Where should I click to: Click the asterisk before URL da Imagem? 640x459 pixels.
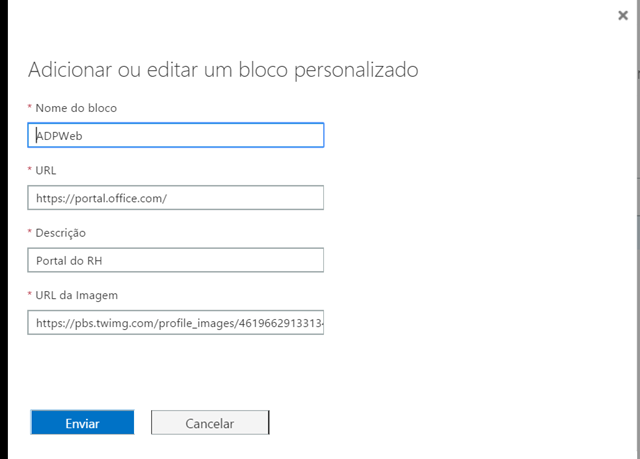pyautogui.click(x=30, y=294)
